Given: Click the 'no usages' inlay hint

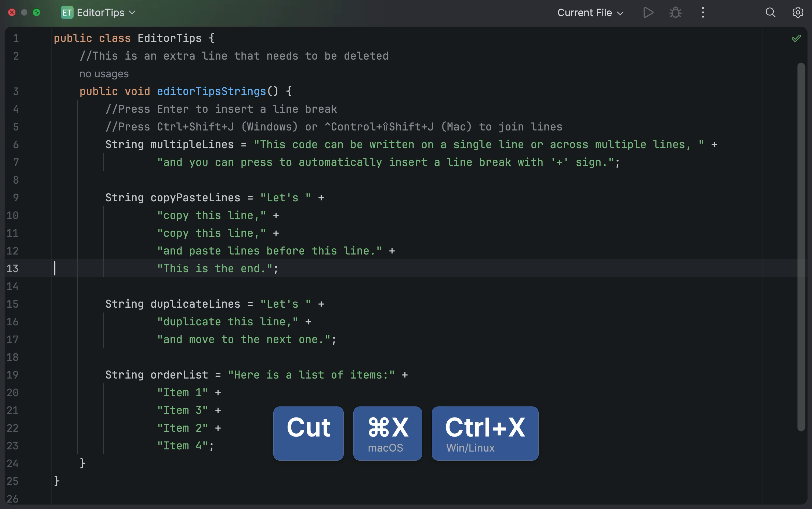Looking at the screenshot, I should [x=104, y=74].
